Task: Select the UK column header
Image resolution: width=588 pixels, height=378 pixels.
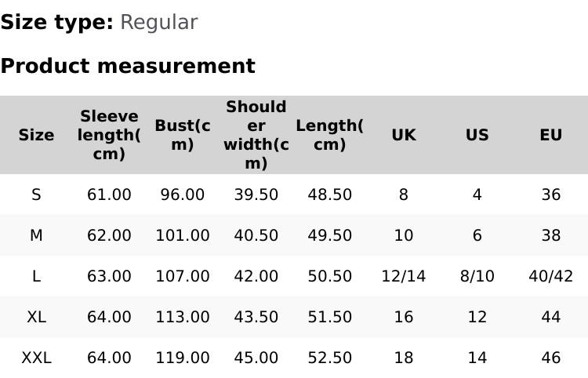Action: (403, 135)
